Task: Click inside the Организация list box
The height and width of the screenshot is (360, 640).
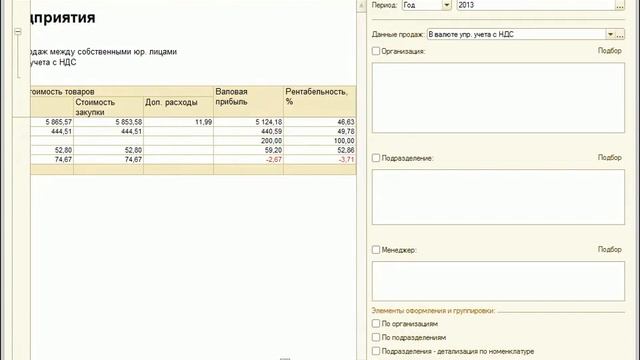Action: click(498, 98)
